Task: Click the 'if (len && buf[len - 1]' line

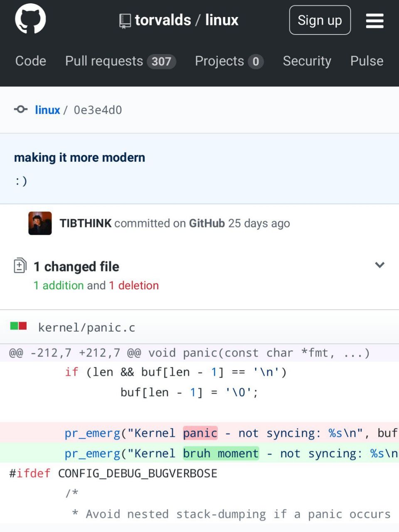Action: pos(199,372)
